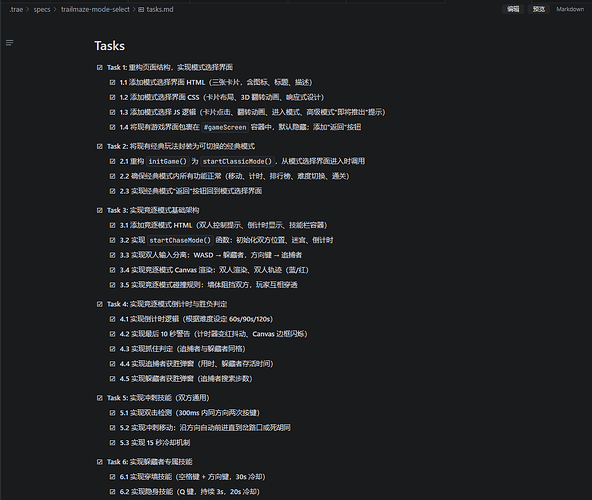The width and height of the screenshot is (592, 500).
Task: Toggle the 3.2 startChaseMode() checkbox
Action: click(x=113, y=240)
